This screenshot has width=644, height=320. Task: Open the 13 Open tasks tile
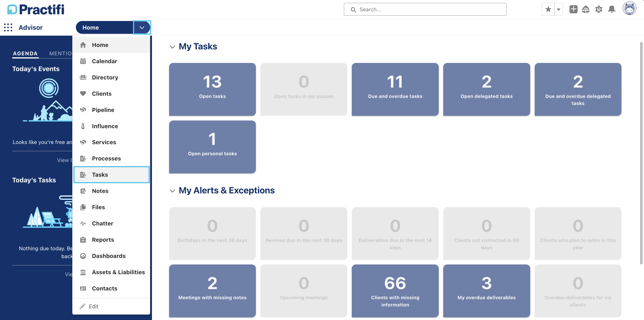[212, 89]
